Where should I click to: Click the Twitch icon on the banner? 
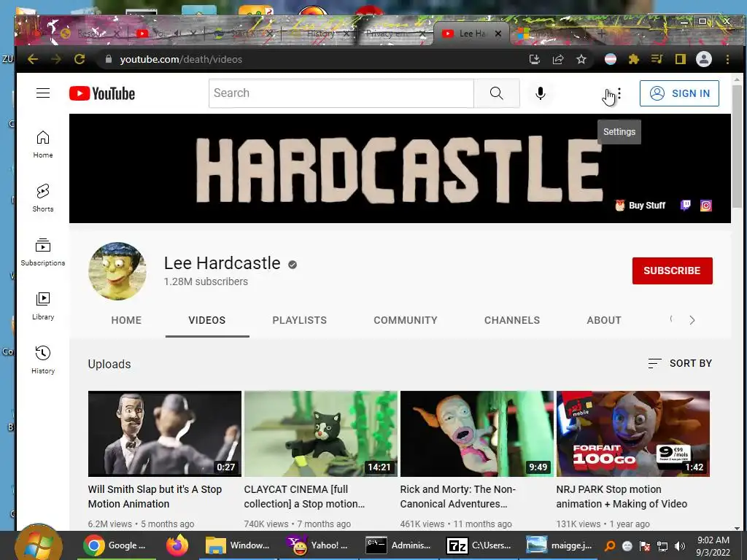coord(685,205)
